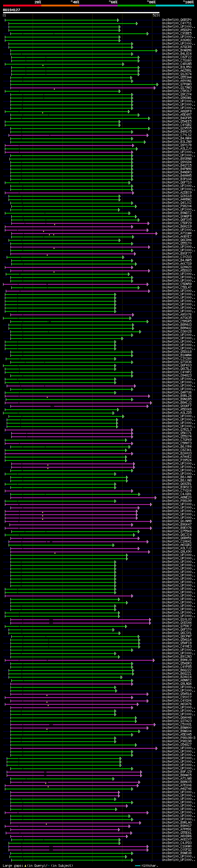Select hit label UniRef100_B3P1G6
The height and width of the screenshot is (868, 197).
[x=177, y=179]
